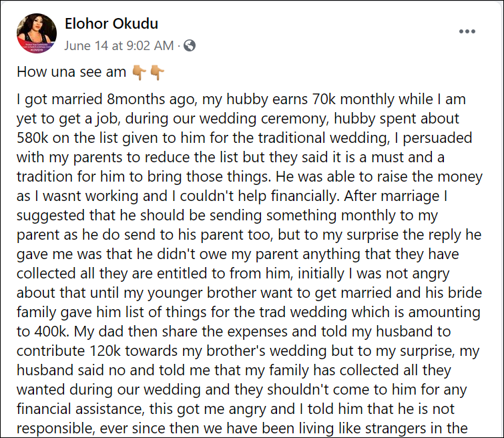
Task: Click the "How una see am" caption text
Action: (71, 71)
